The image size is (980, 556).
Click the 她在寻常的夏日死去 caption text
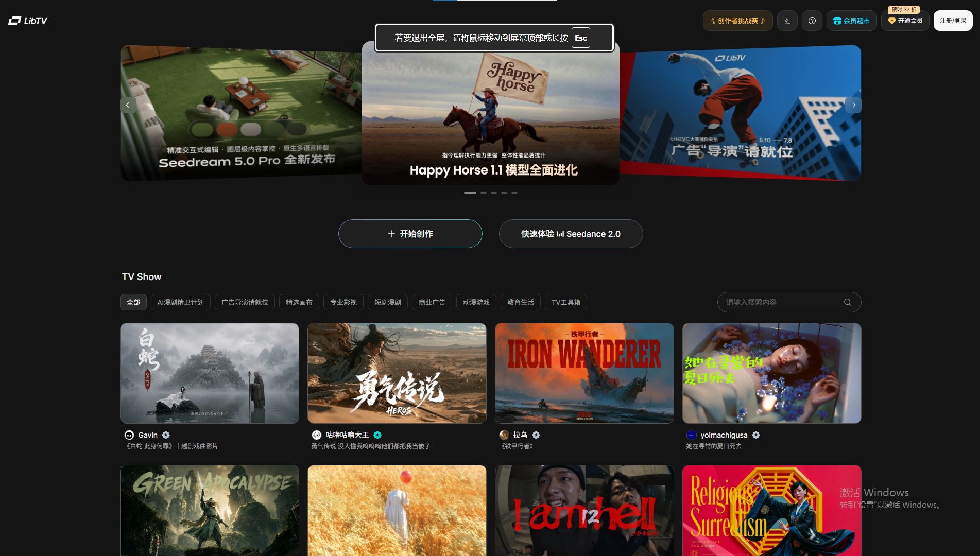pyautogui.click(x=714, y=446)
